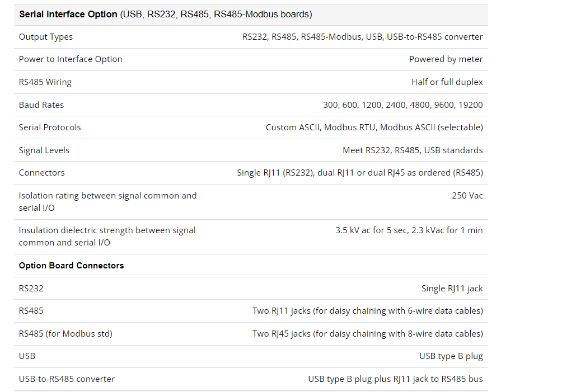The height and width of the screenshot is (392, 576).
Task: Click the Power to Interface Option label
Action: pos(70,59)
